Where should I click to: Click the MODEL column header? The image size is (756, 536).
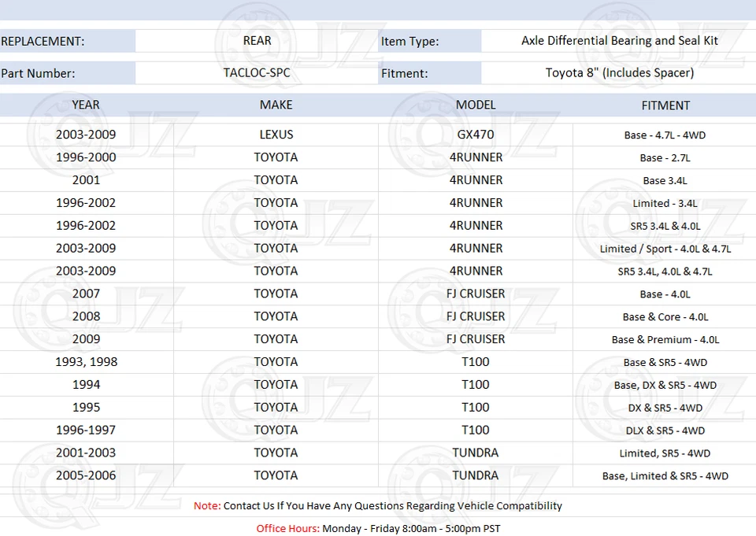(475, 105)
